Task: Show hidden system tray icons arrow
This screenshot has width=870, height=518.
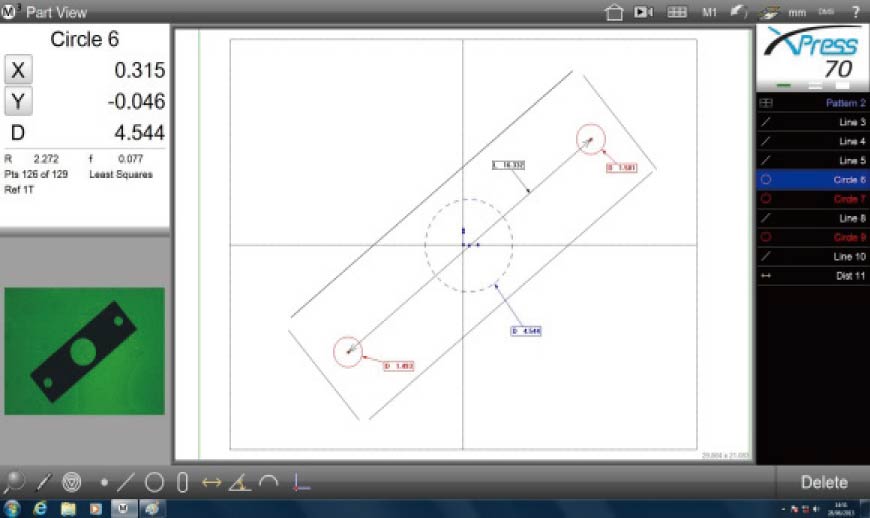Action: tap(783, 509)
